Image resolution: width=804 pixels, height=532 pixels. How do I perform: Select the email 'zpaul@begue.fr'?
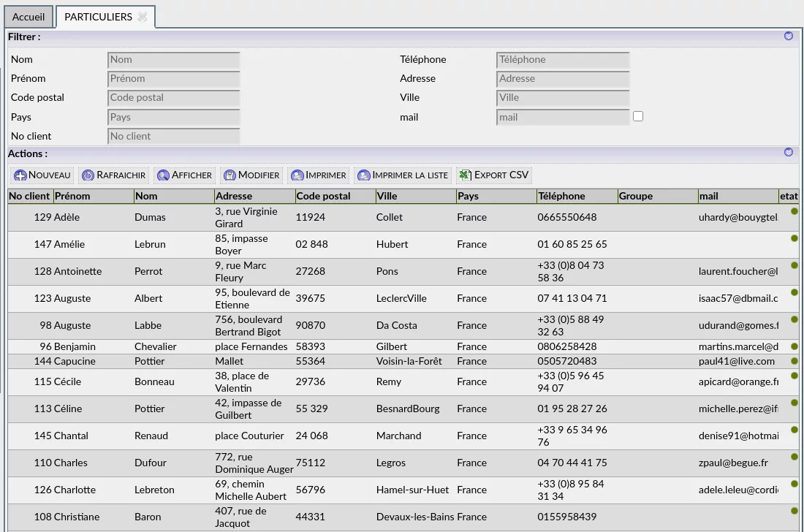click(733, 463)
